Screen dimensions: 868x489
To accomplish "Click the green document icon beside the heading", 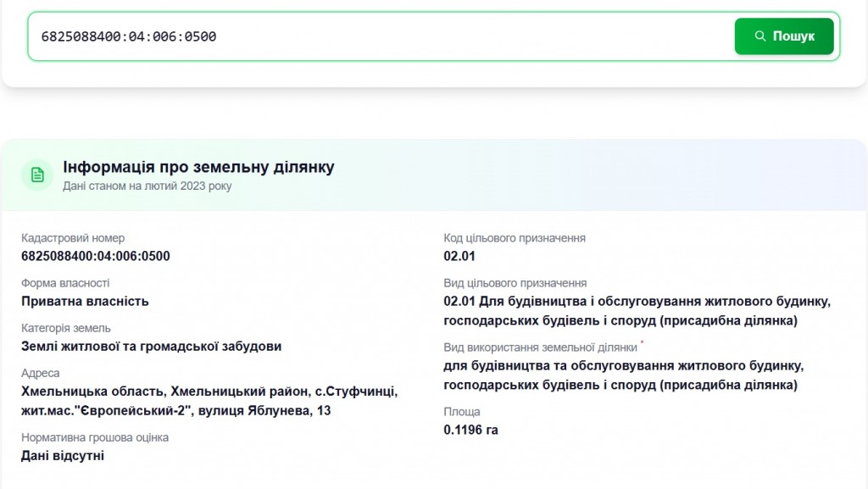I will (37, 175).
